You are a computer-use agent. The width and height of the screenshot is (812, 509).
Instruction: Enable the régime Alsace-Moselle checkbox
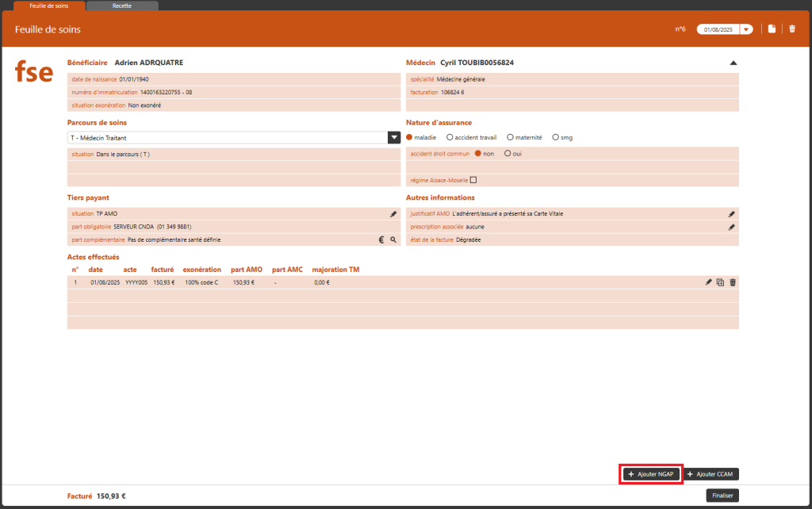click(x=473, y=180)
